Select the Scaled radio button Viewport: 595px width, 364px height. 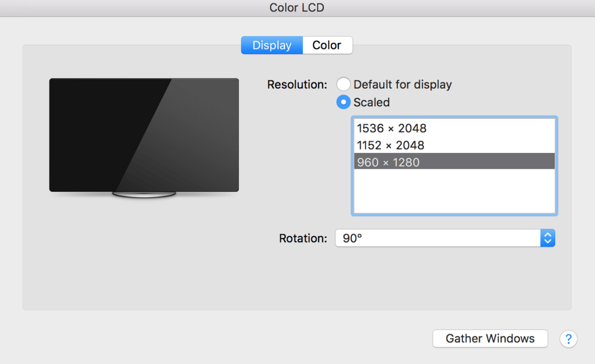coord(343,102)
